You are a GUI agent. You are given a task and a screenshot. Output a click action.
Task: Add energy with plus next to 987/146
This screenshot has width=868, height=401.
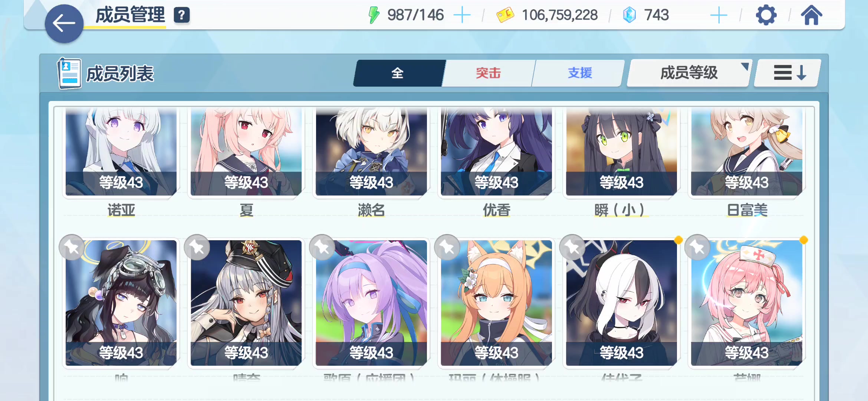pos(462,15)
